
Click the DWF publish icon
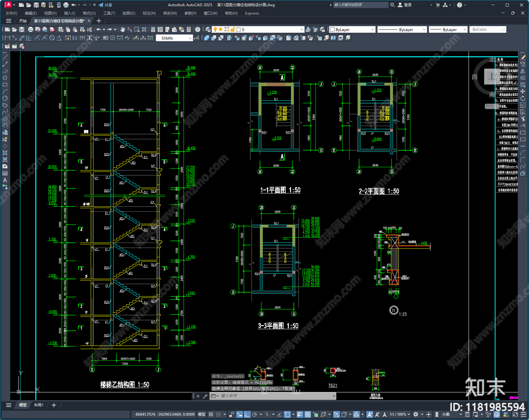(x=52, y=29)
